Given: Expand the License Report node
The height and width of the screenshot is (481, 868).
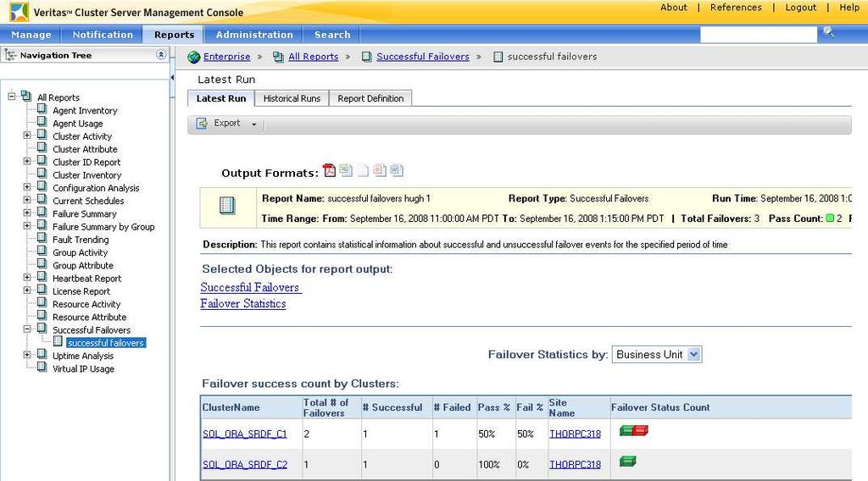Looking at the screenshot, I should (26, 290).
